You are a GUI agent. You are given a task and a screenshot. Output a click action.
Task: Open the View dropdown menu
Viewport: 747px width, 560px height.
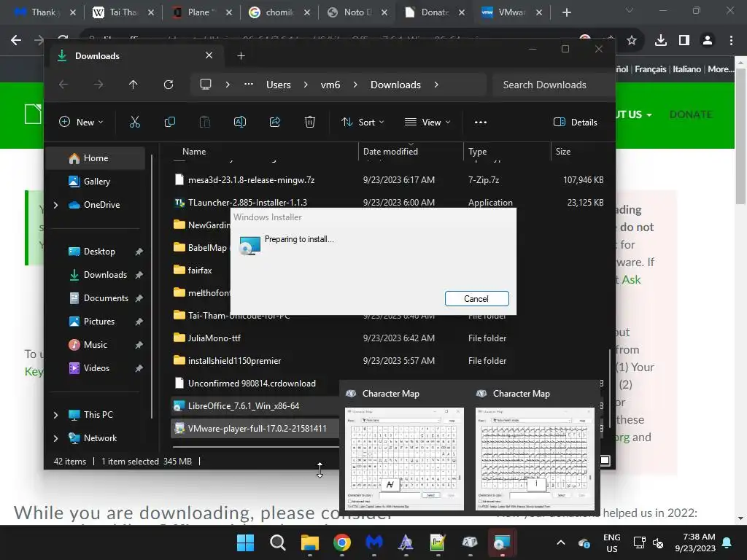point(427,122)
